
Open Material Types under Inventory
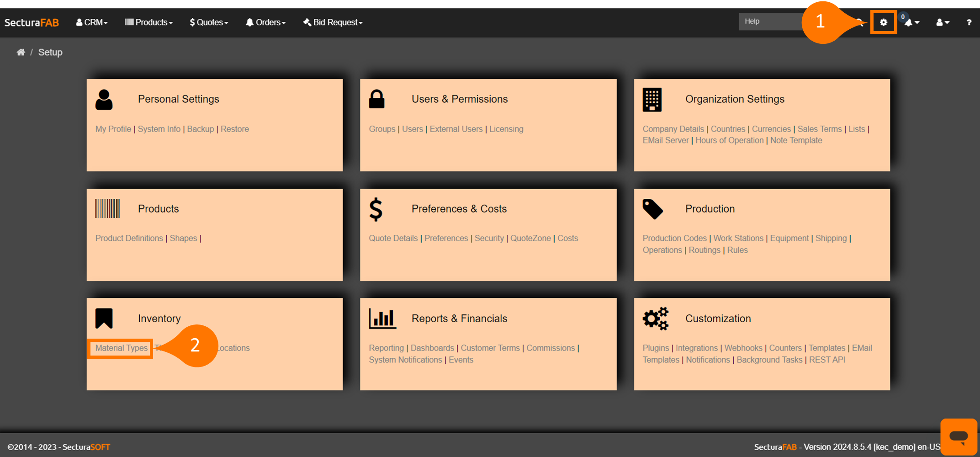pos(122,348)
